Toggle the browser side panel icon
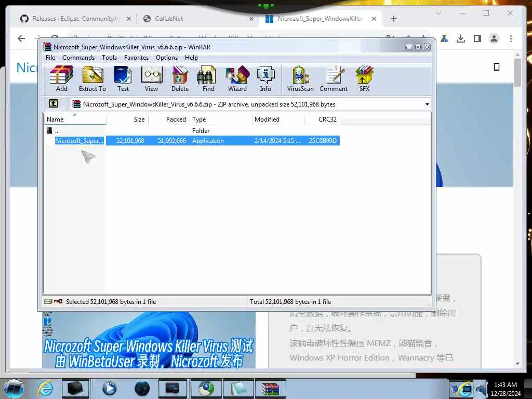 click(477, 38)
